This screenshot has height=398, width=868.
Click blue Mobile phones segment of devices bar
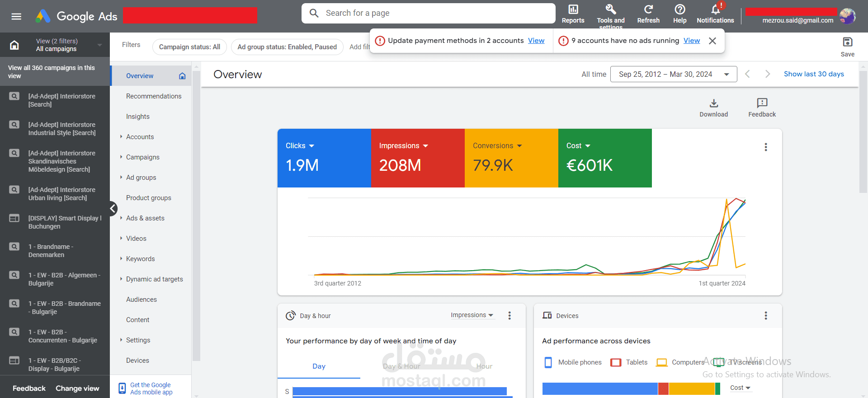click(x=600, y=389)
